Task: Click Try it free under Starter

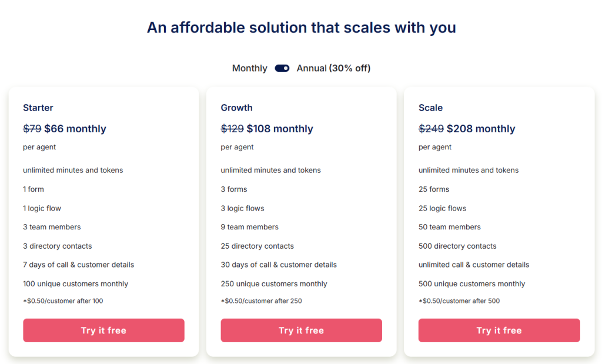Action: [x=103, y=330]
